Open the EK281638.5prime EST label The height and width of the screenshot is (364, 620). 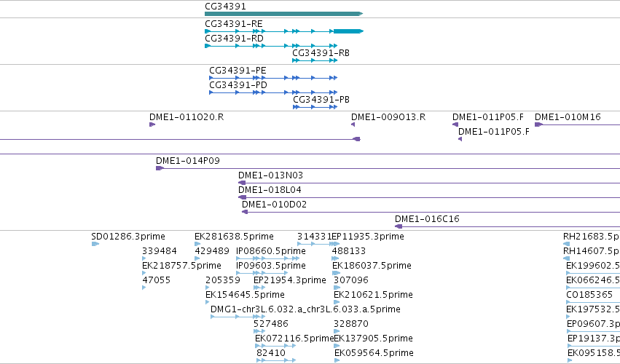coord(234,237)
